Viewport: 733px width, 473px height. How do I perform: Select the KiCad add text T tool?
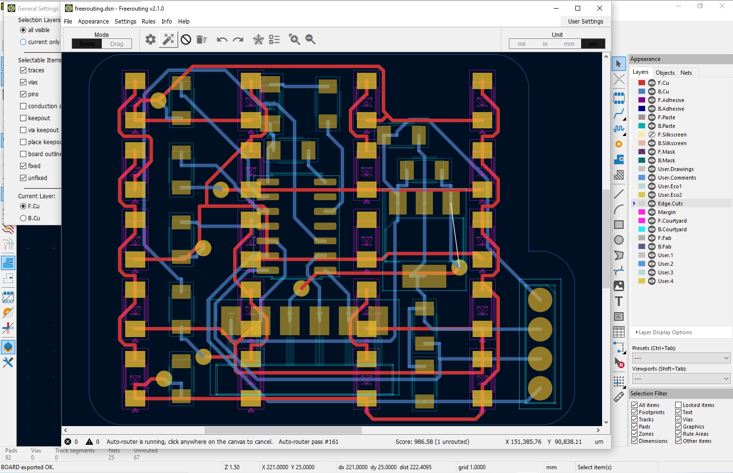click(x=619, y=301)
